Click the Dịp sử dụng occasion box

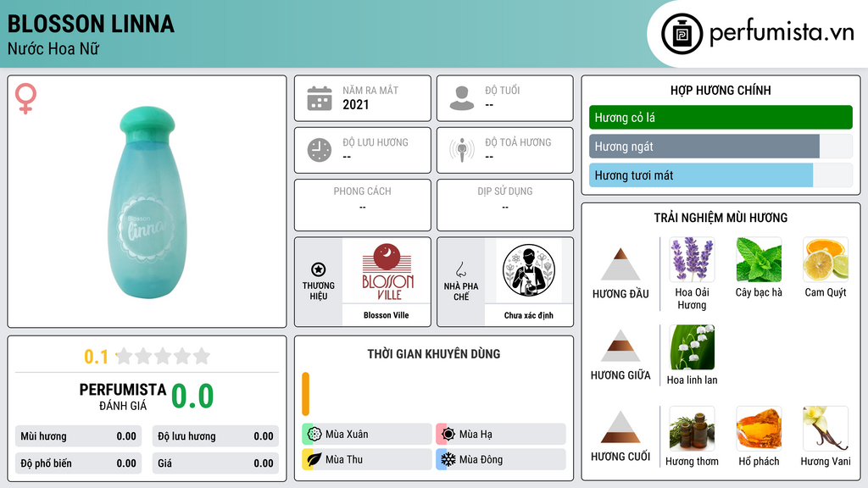505,205
